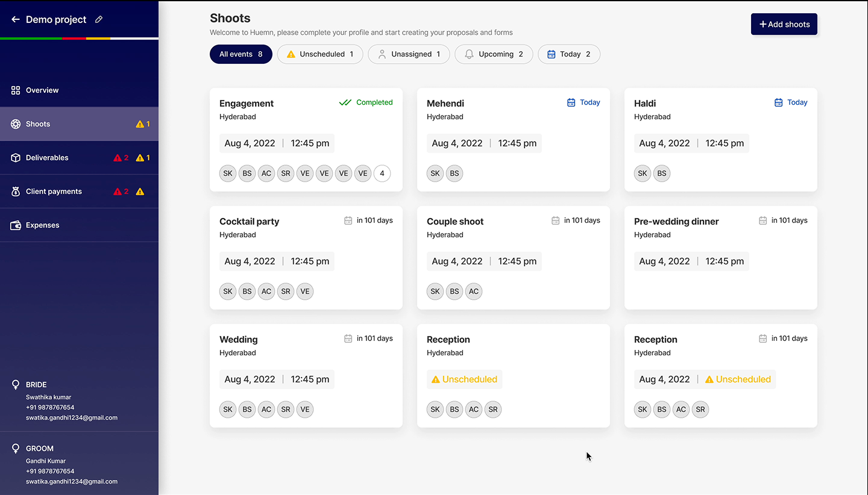The height and width of the screenshot is (495, 868).
Task: Click the pencil edit icon next to Demo project
Action: [99, 19]
